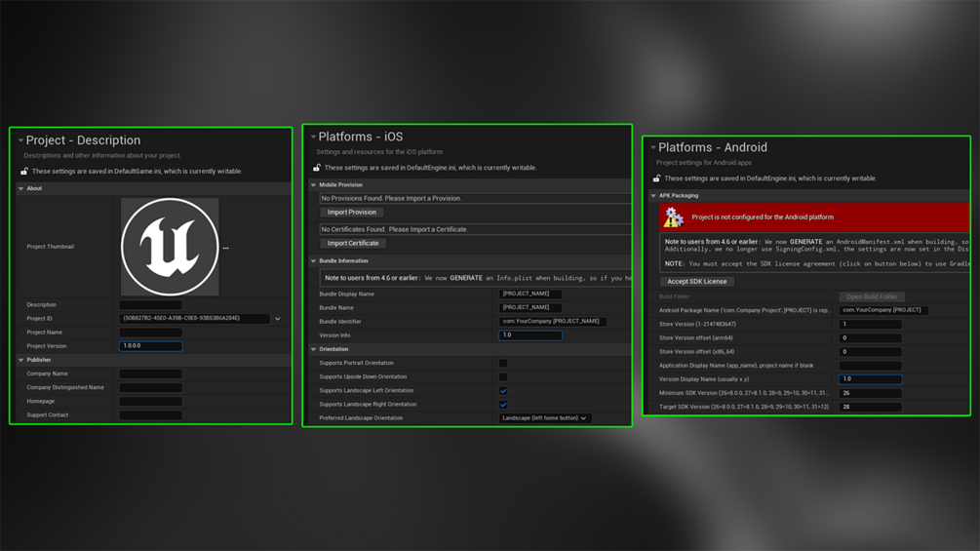Image resolution: width=980 pixels, height=551 pixels.
Task: Click the Application Display Name field
Action: pyautogui.click(x=870, y=366)
